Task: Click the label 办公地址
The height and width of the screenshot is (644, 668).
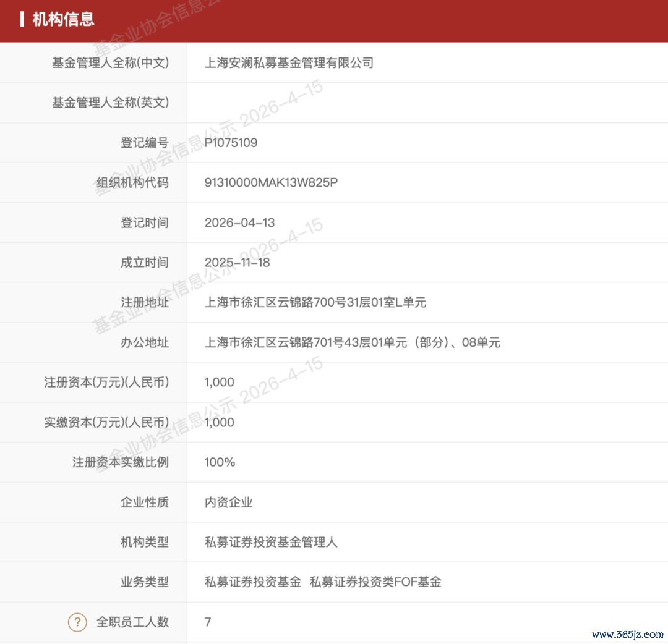Action: click(x=145, y=342)
